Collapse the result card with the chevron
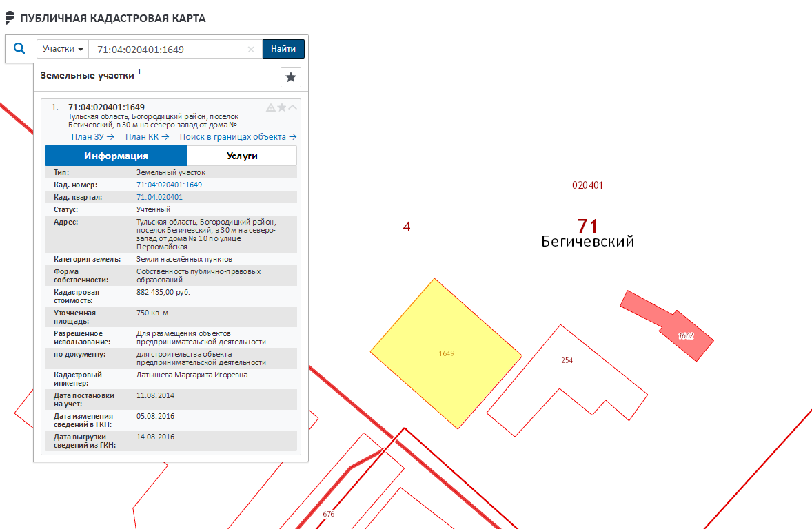Image resolution: width=812 pixels, height=529 pixels. [293, 107]
